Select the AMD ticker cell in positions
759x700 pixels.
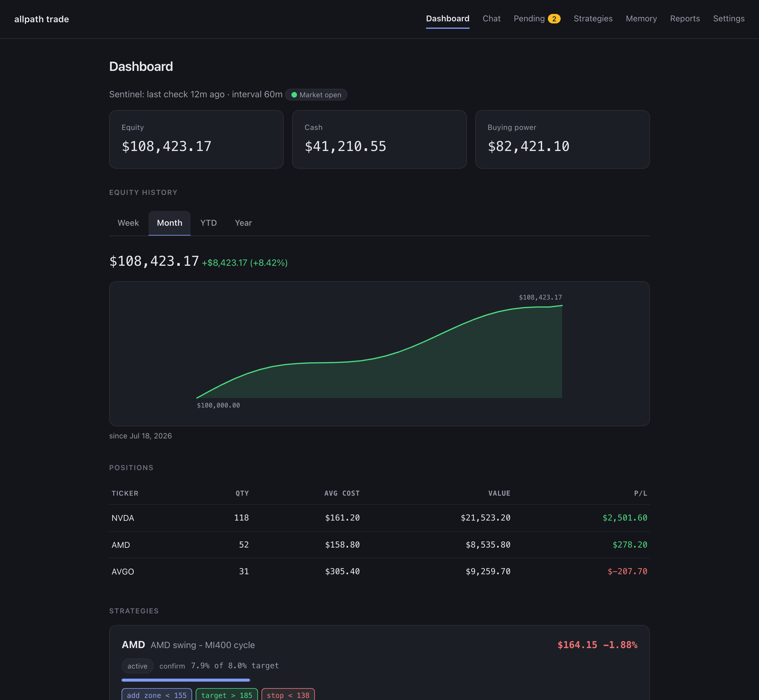121,545
